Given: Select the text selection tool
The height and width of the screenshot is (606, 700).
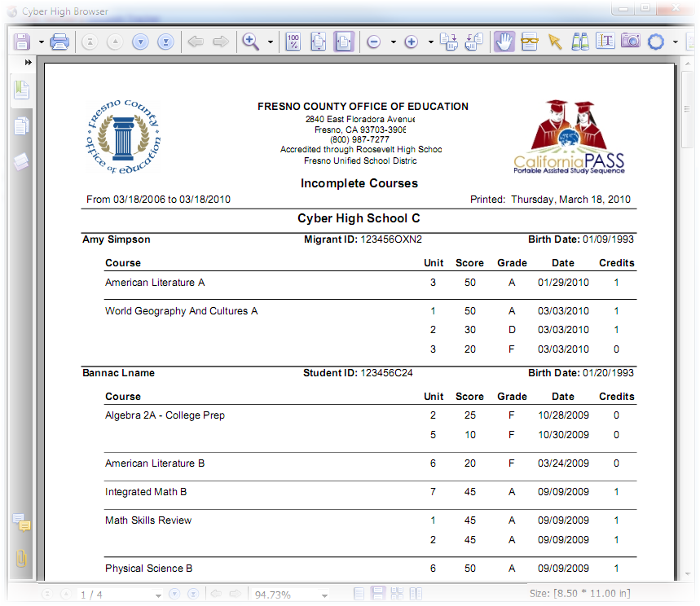Looking at the screenshot, I should [x=605, y=41].
